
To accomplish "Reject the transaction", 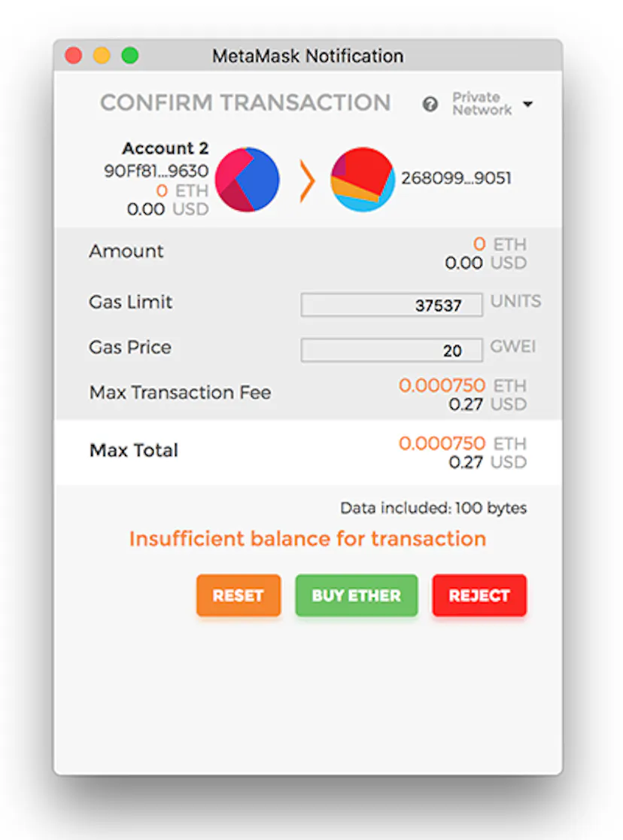I will 479,595.
